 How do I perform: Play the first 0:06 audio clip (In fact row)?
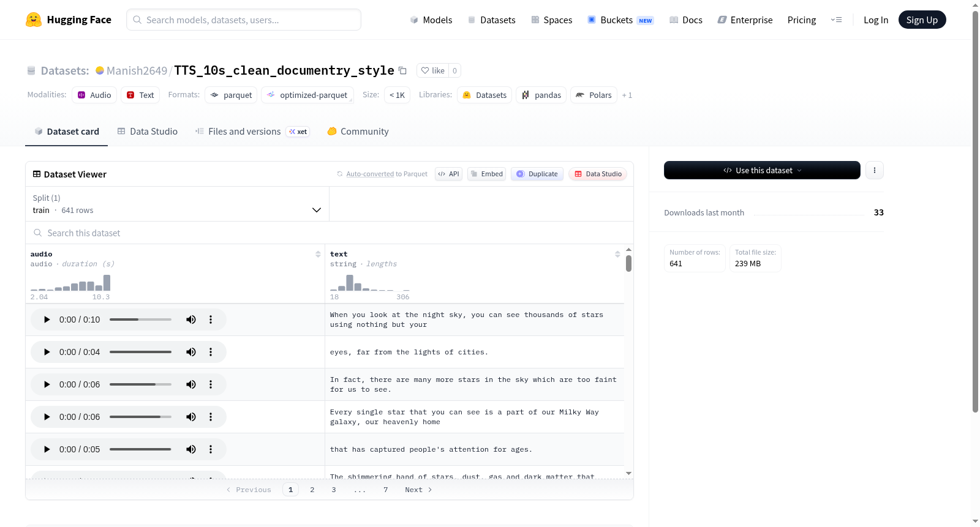point(47,384)
